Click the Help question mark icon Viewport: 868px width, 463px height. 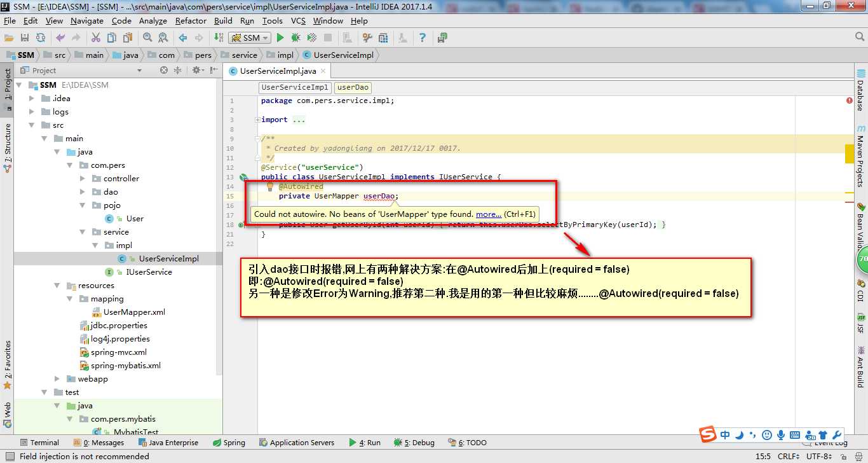[x=422, y=38]
